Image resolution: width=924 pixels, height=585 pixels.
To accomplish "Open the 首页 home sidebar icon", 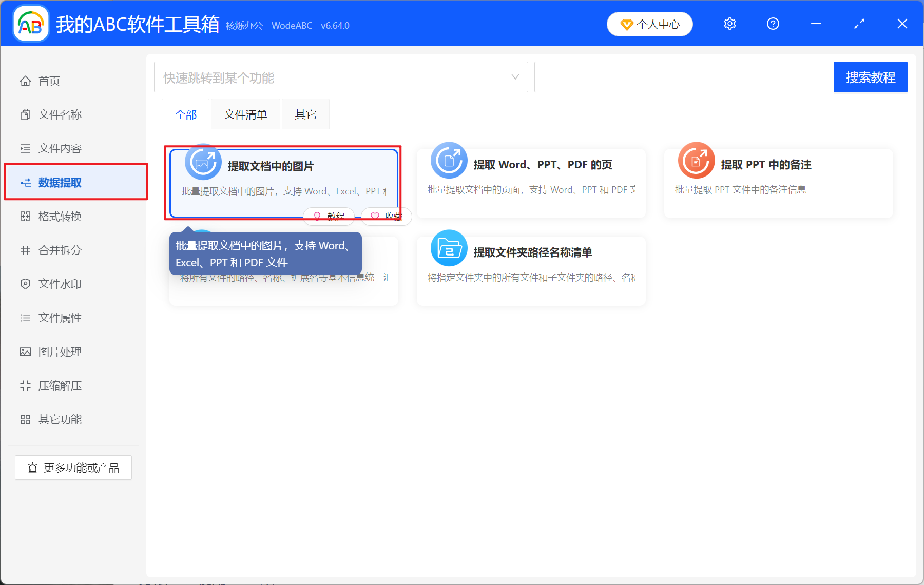I will coord(26,80).
